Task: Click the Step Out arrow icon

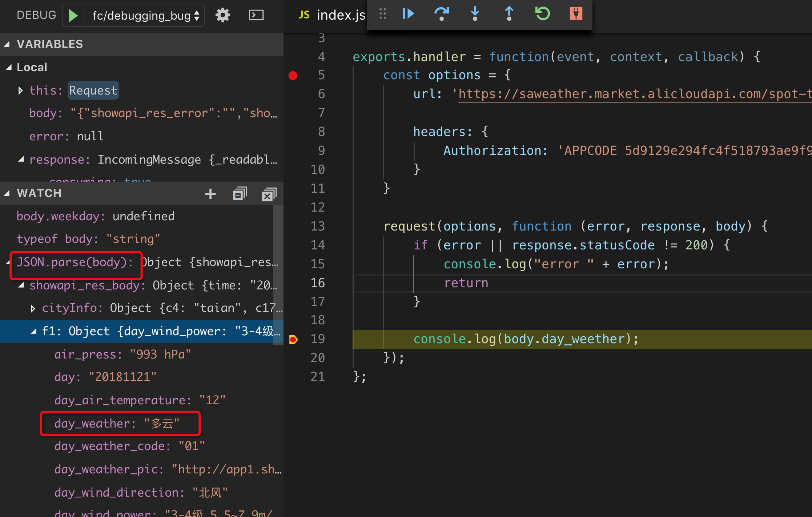Action: [x=509, y=14]
